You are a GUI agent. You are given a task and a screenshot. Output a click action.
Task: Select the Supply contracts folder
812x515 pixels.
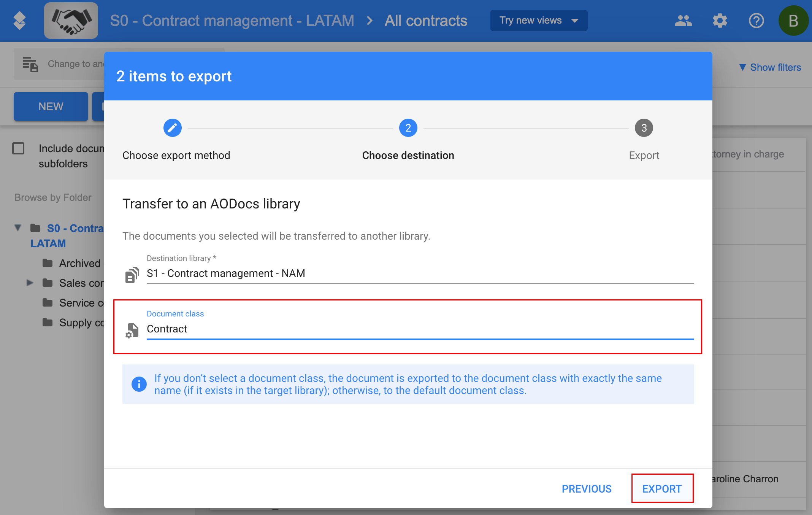tap(81, 323)
